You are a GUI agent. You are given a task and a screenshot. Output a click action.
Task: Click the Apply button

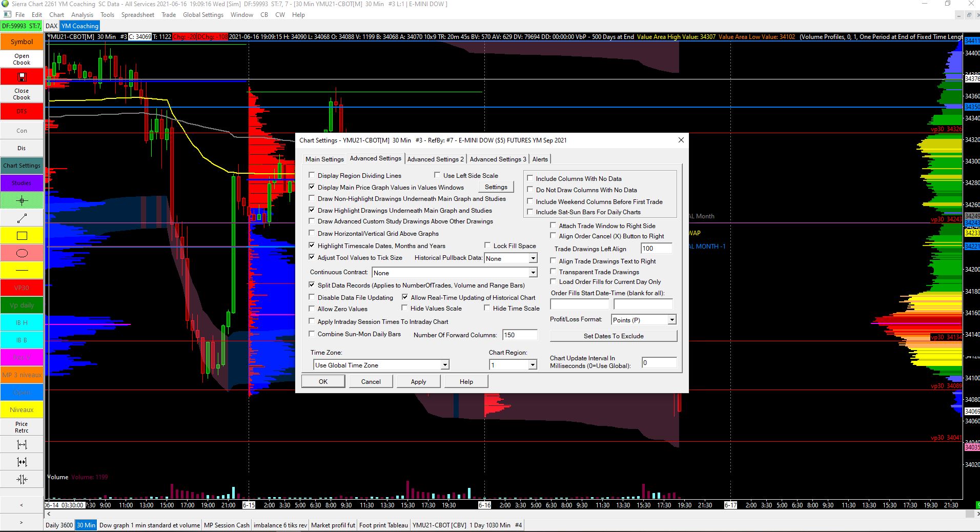[x=418, y=381]
